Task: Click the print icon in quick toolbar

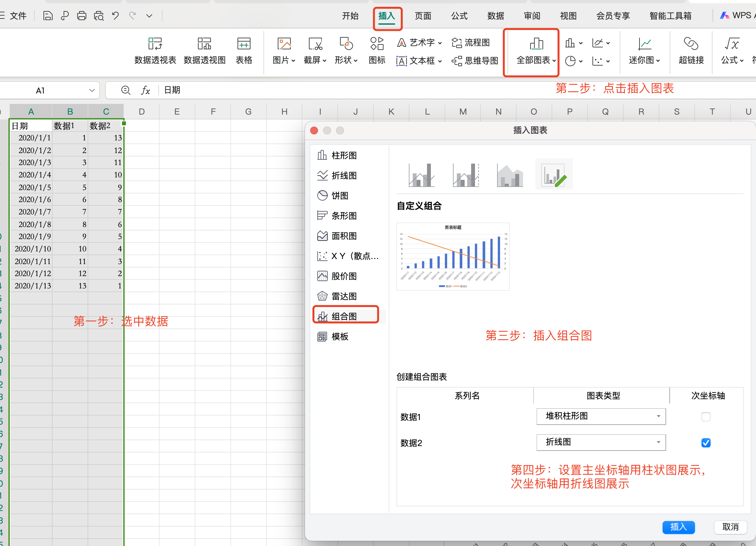Action: point(81,16)
